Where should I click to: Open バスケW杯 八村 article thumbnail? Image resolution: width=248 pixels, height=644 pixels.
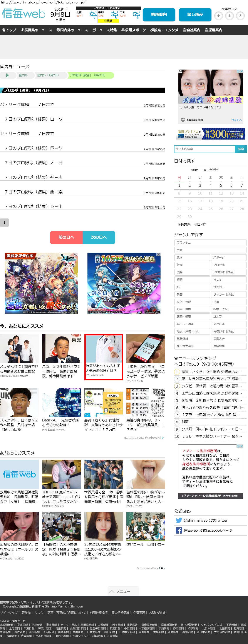coord(19,402)
